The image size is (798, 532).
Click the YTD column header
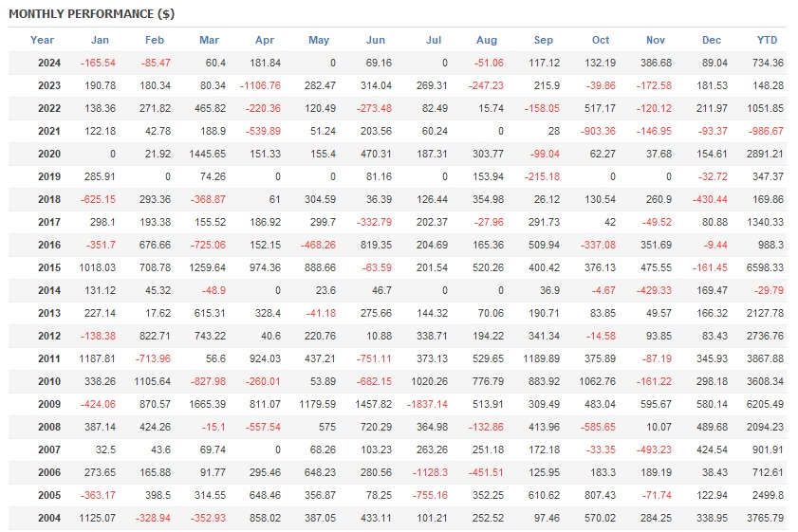click(x=767, y=40)
